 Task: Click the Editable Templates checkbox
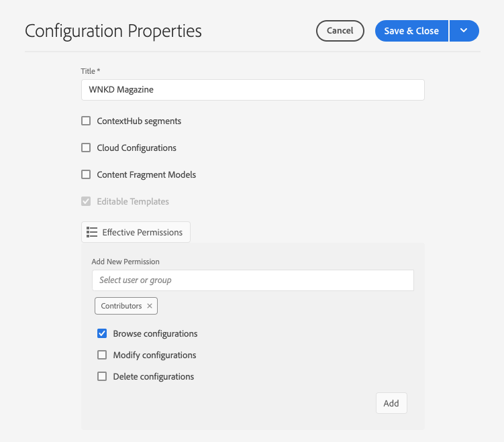point(86,201)
